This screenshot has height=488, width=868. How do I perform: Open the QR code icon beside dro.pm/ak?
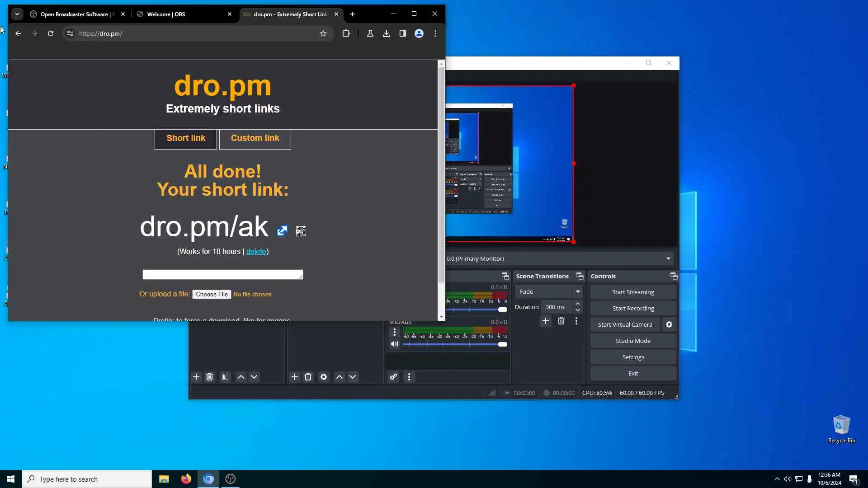(301, 231)
